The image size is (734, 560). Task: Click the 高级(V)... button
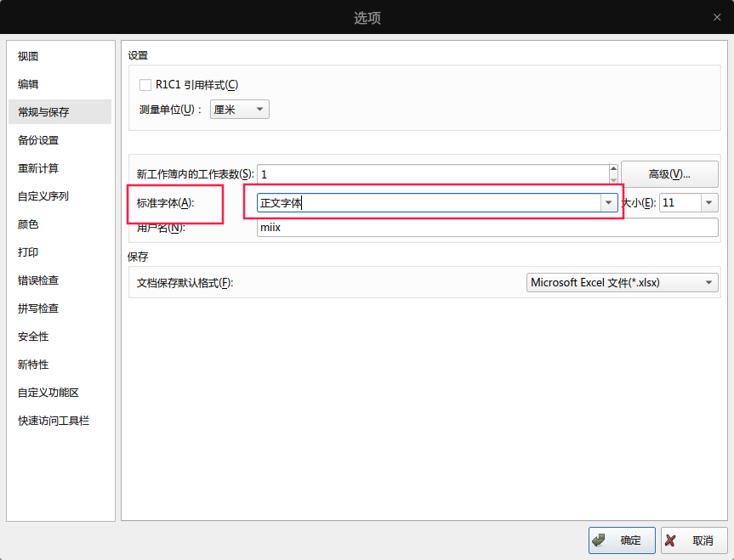669,174
